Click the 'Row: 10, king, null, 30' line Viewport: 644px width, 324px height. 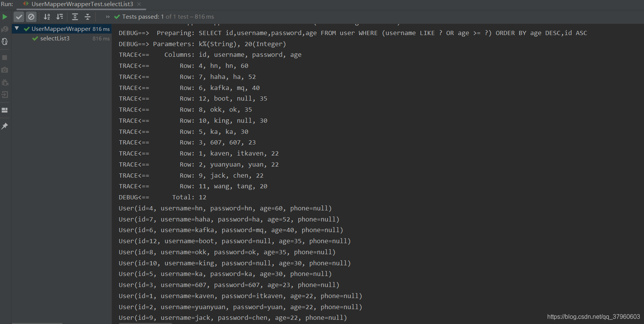193,121
